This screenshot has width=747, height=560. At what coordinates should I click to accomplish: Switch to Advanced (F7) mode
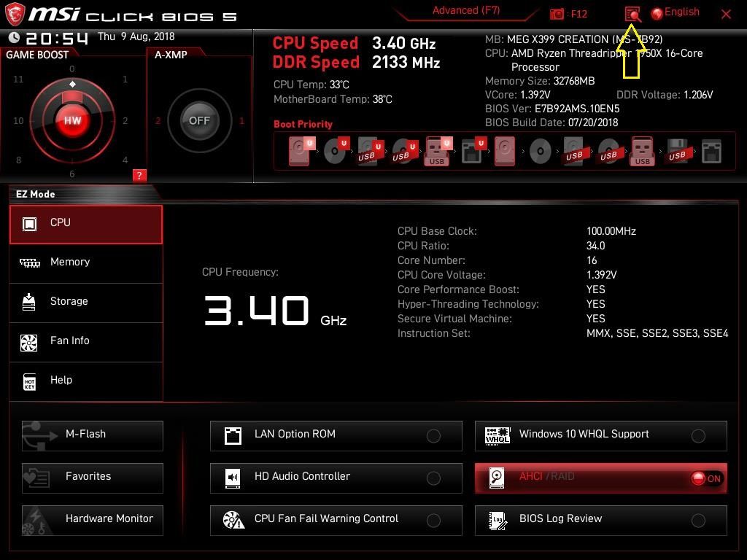click(x=466, y=10)
